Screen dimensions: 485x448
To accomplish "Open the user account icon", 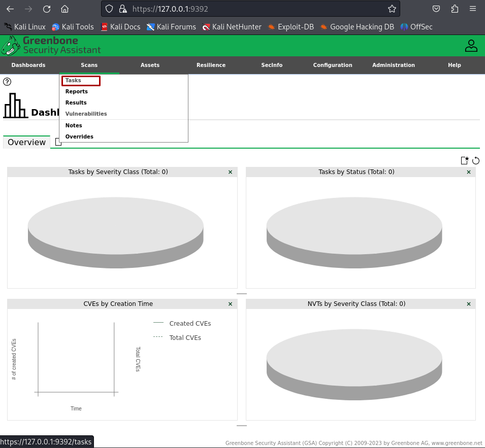I will coord(471,46).
